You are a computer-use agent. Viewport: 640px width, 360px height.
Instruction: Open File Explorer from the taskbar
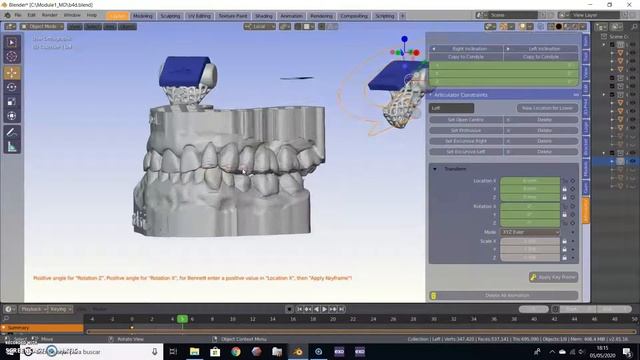click(194, 351)
